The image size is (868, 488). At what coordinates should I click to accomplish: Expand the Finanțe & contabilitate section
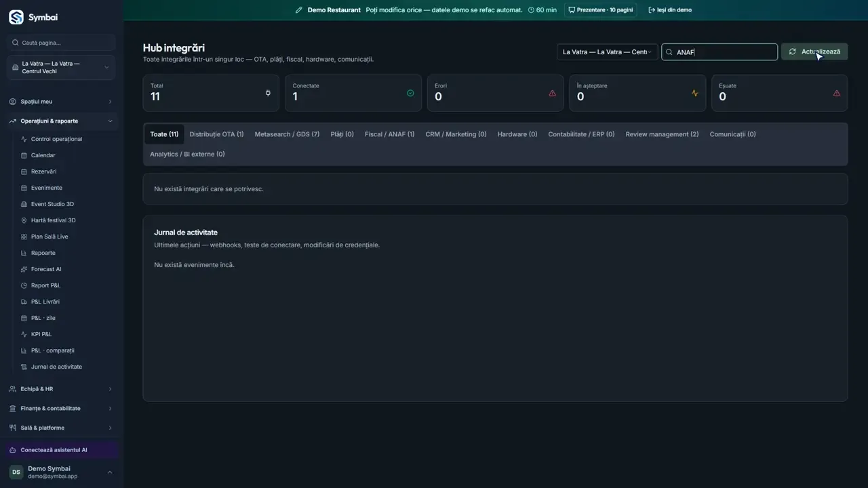(61, 409)
